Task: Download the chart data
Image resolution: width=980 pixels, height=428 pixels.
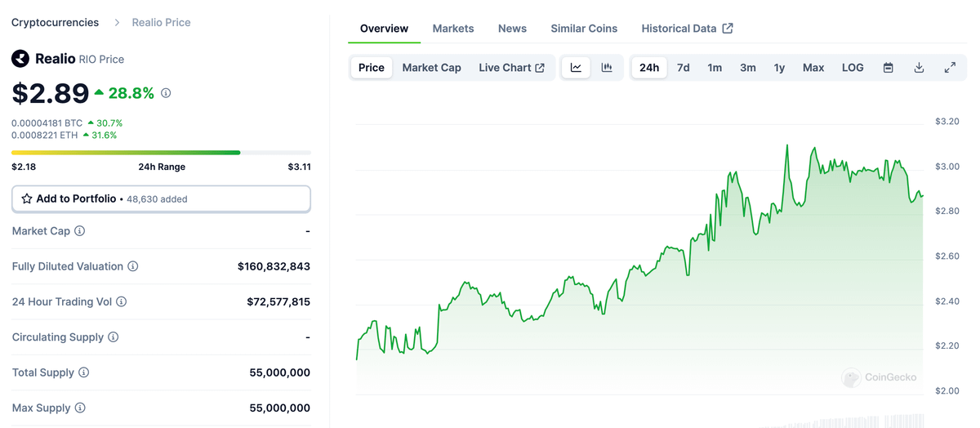Action: pyautogui.click(x=919, y=68)
